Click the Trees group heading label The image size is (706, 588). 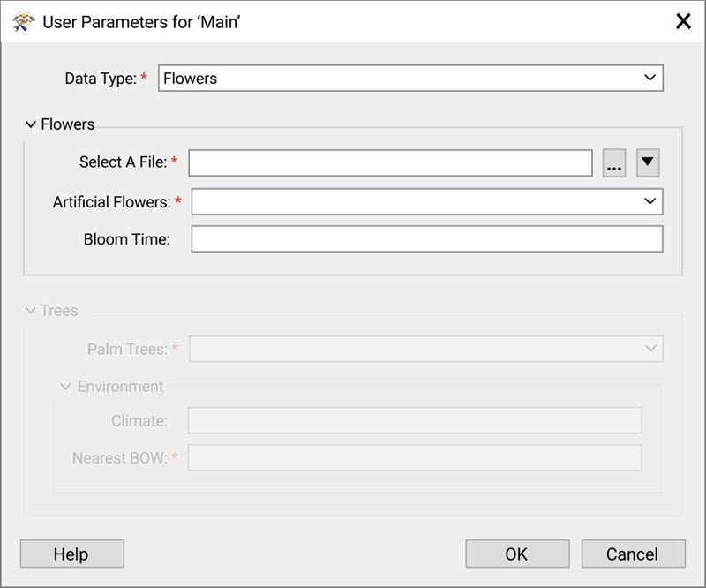[x=59, y=311]
